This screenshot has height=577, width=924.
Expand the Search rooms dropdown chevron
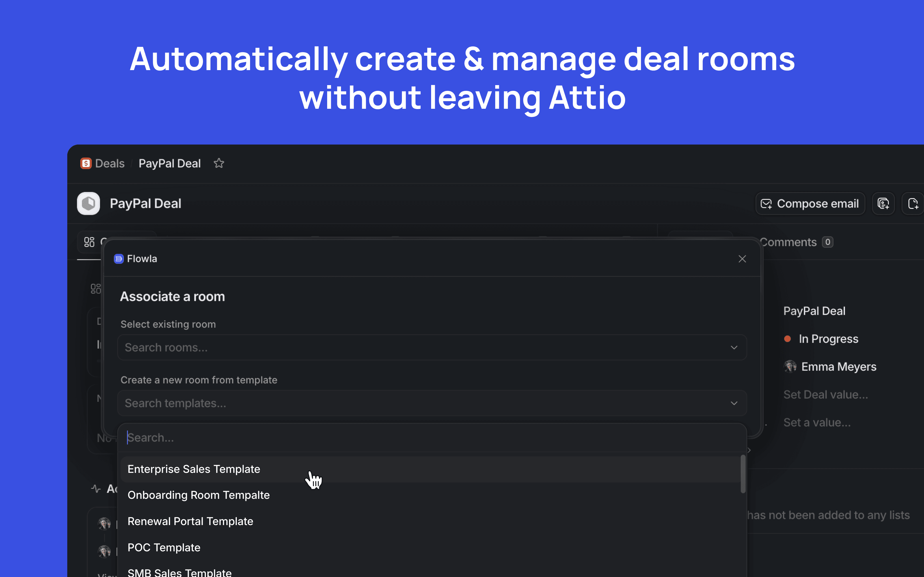tap(734, 348)
